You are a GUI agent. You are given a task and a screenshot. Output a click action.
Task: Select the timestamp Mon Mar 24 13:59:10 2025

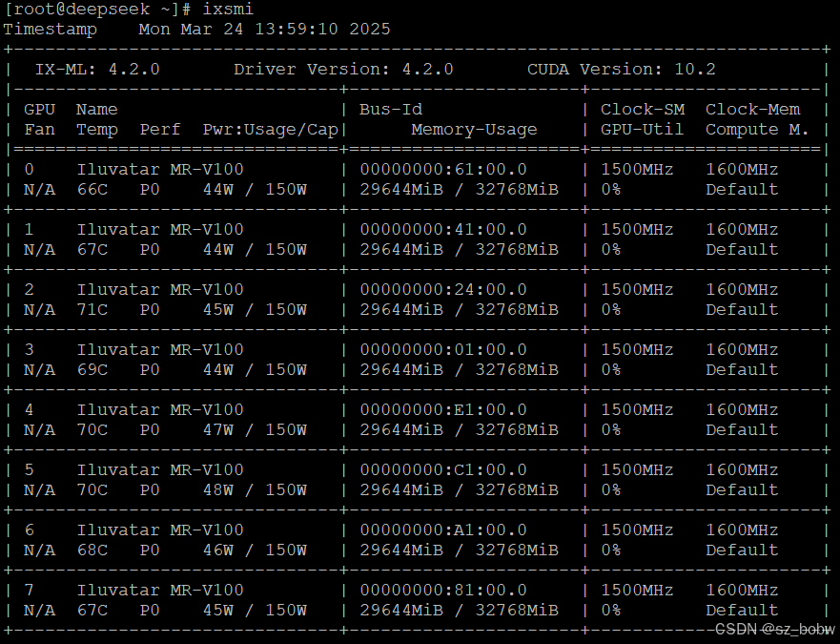click(x=265, y=29)
